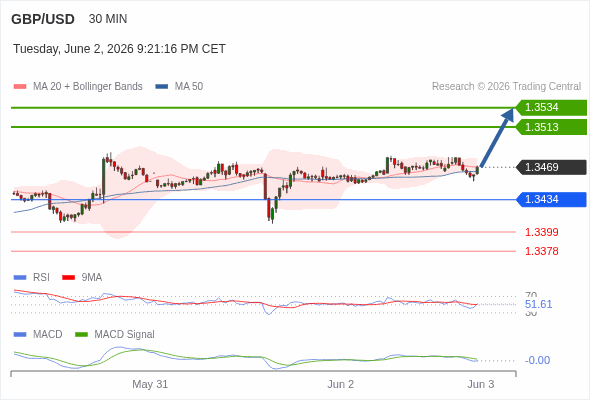
Task: Click the MA 20 + Bollinger Bands legend swatch
Action: 20,87
